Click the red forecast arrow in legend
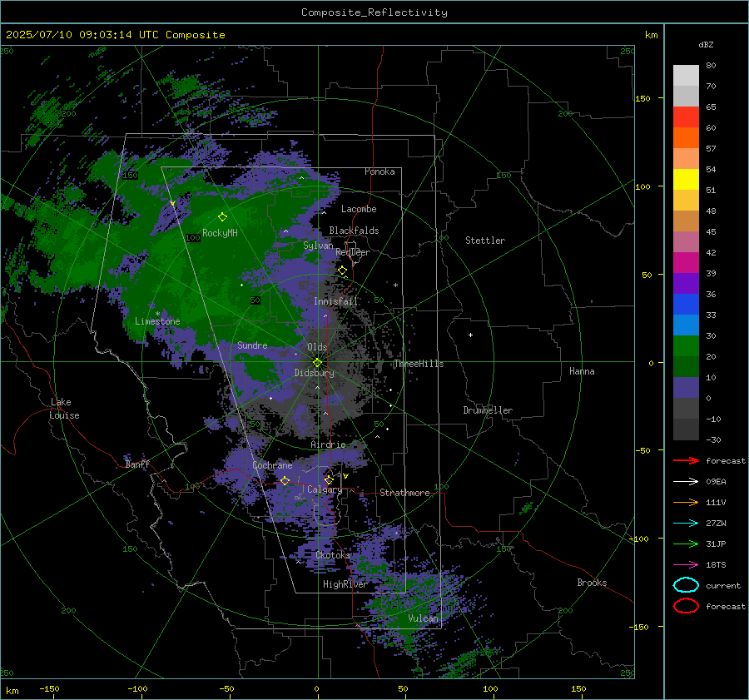The height and width of the screenshot is (700, 749). pos(686,460)
